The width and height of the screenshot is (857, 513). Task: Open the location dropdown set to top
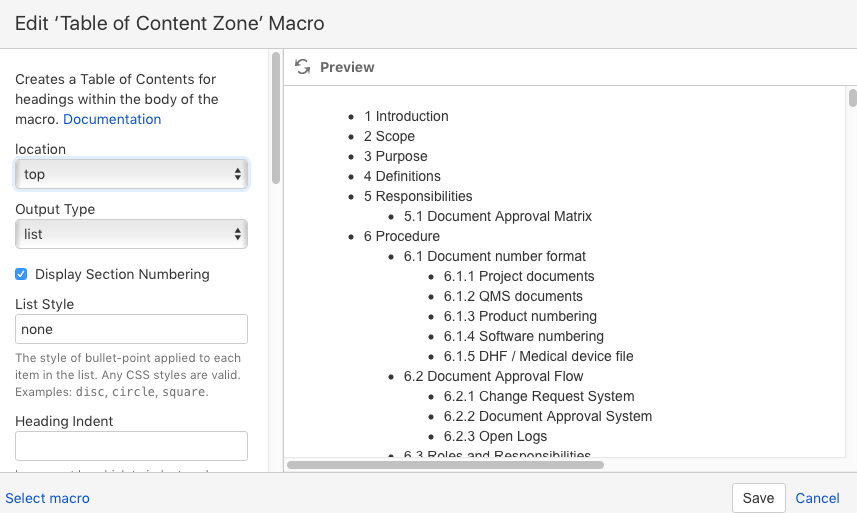(x=131, y=174)
